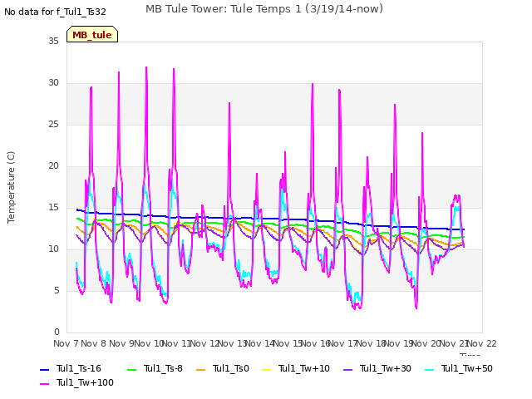Image resolution: width=532 pixels, height=399 pixels.
Task: Select the Tul1_Tw+100 legend entry
Action: pyautogui.click(x=76, y=382)
